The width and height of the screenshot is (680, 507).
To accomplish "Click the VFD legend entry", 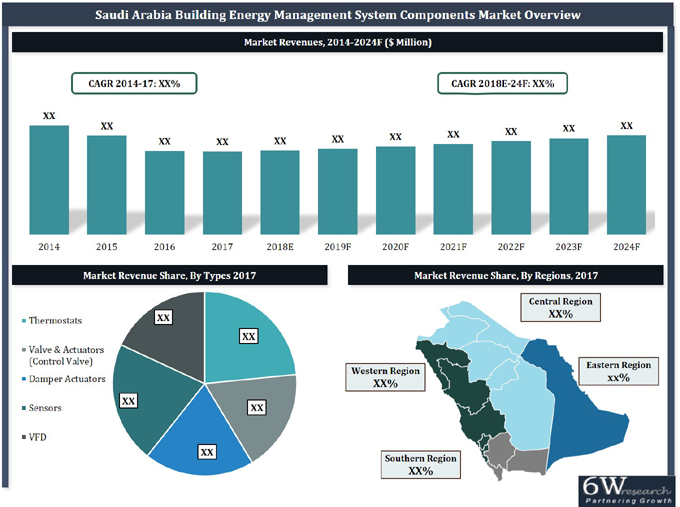I will coord(34,437).
